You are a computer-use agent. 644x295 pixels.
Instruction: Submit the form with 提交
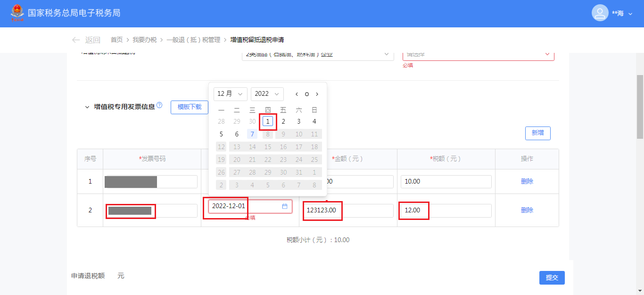point(552,278)
